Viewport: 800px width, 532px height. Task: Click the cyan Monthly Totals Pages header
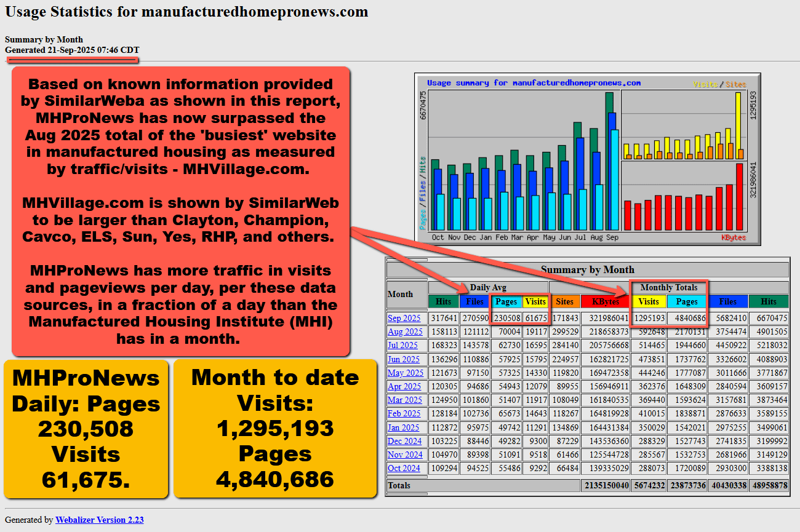(687, 301)
